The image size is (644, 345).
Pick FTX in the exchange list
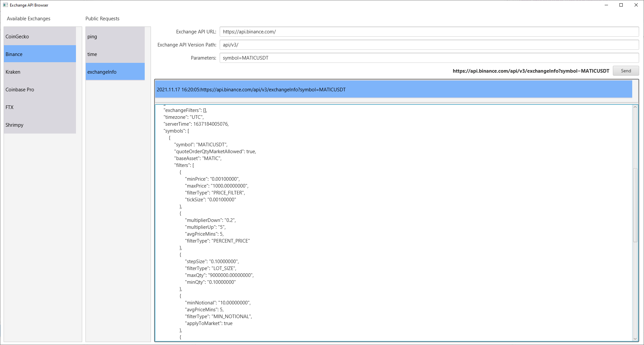tap(40, 107)
